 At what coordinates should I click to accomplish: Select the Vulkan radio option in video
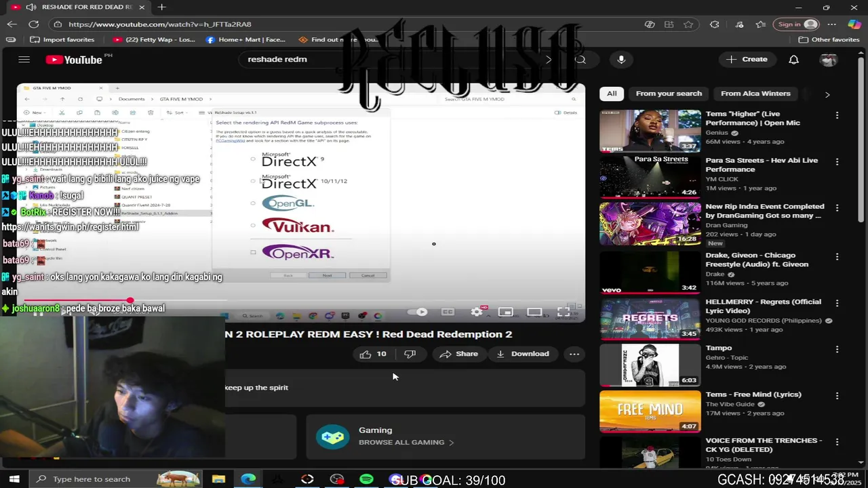[254, 225]
